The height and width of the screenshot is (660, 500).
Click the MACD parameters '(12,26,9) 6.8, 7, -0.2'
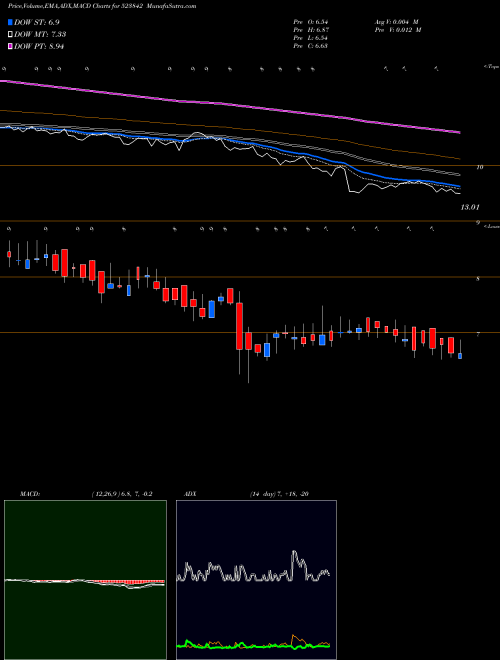pyautogui.click(x=122, y=494)
